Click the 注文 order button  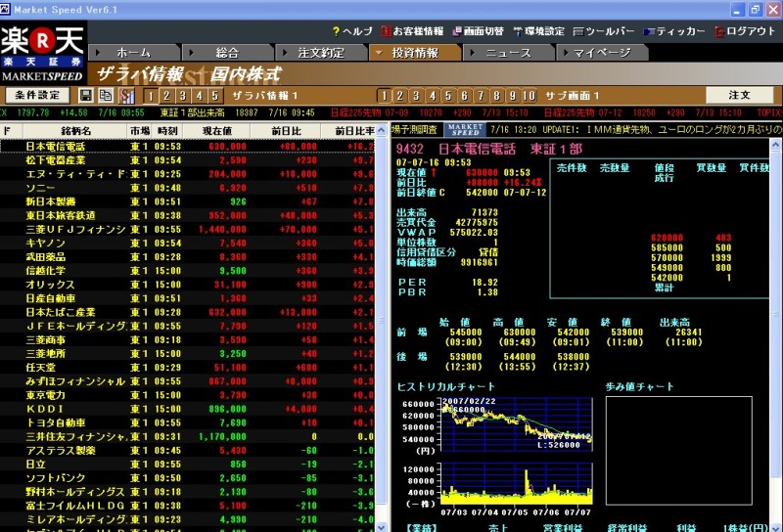pyautogui.click(x=739, y=95)
